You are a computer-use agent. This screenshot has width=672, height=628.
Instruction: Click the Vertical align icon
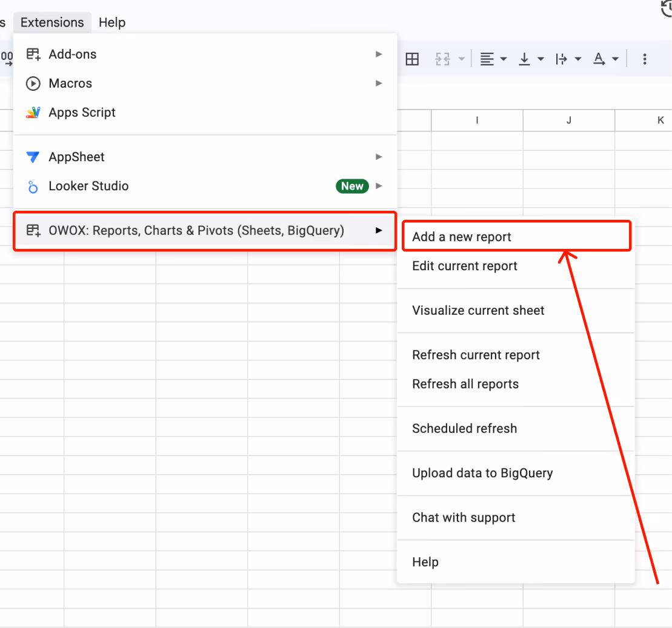[x=524, y=59]
